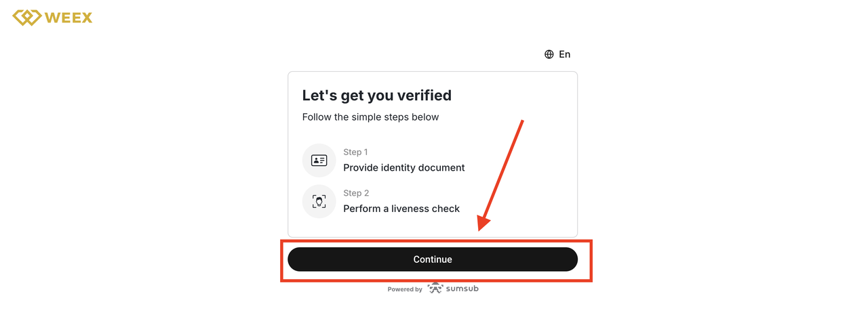Click the Powered by label
This screenshot has width=868, height=313.
405,289
